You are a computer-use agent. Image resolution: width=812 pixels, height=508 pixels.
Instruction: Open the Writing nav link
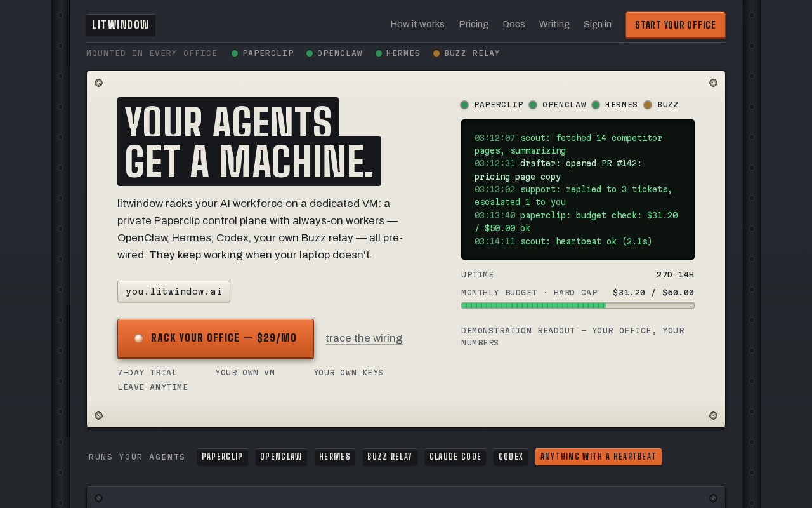pos(554,24)
